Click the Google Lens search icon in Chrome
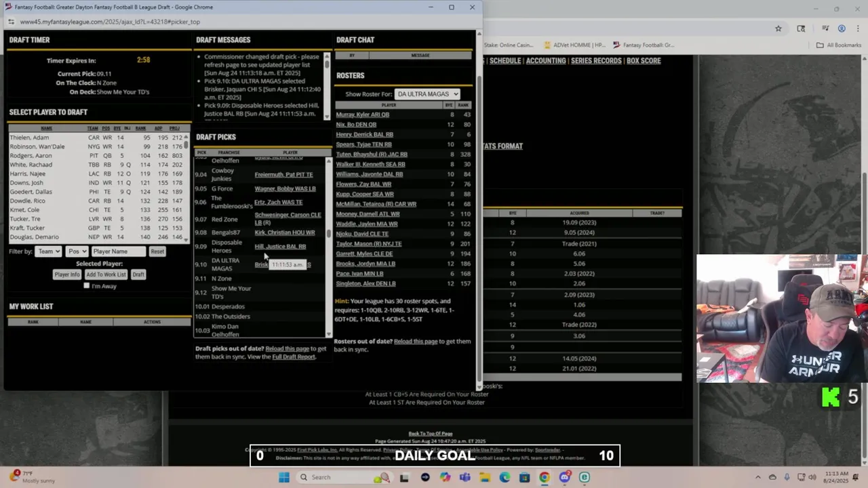This screenshot has width=868, height=488. [801, 28]
